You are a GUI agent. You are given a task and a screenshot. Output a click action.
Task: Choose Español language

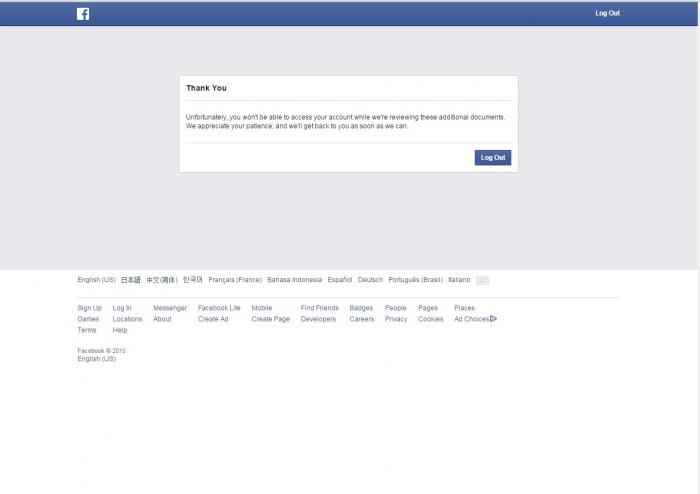340,280
